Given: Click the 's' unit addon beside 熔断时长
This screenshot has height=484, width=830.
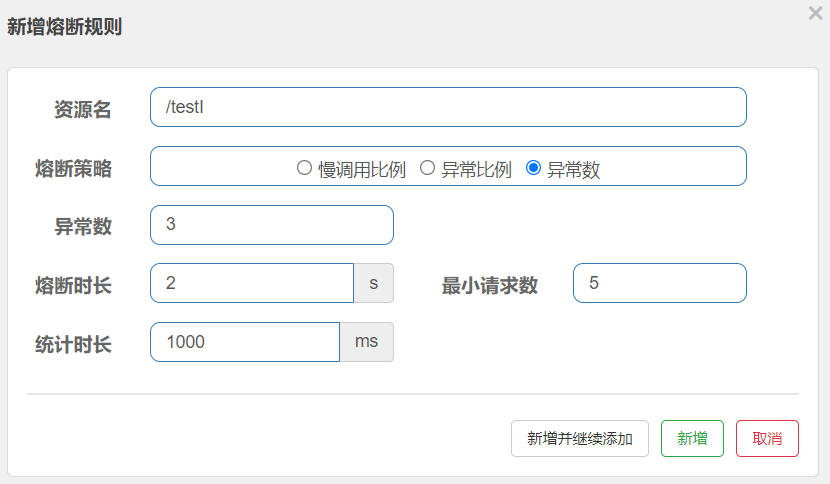Looking at the screenshot, I should [x=374, y=283].
